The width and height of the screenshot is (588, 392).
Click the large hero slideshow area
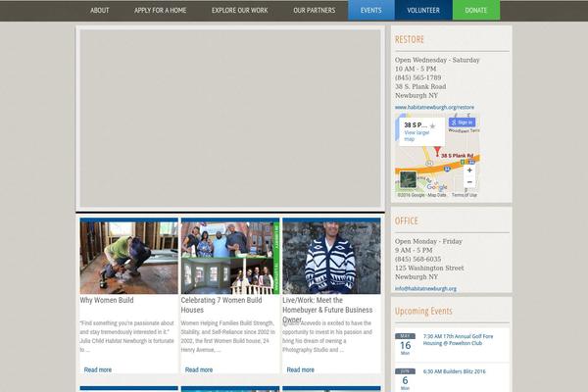pos(230,119)
